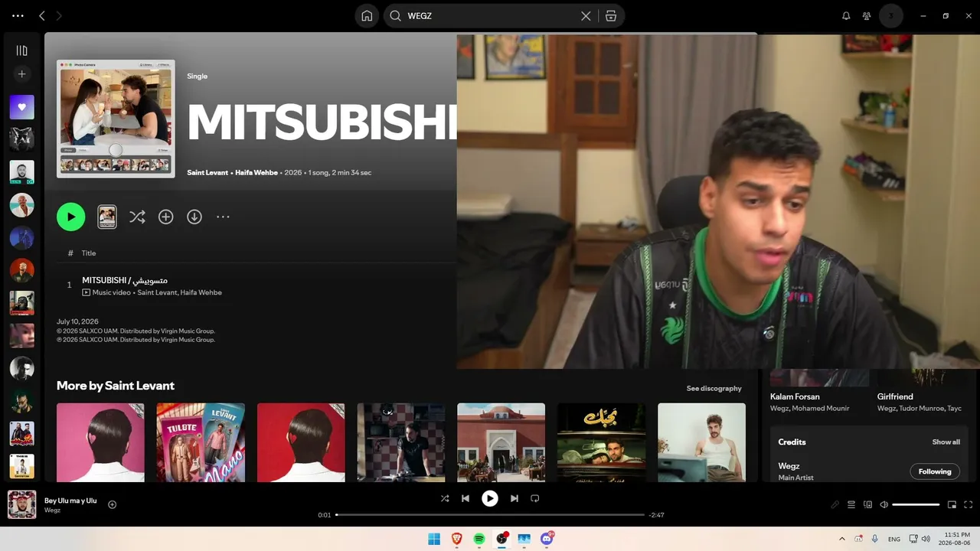Save MITSUBISHI to Your Library
The height and width of the screenshot is (551, 980).
point(165,217)
